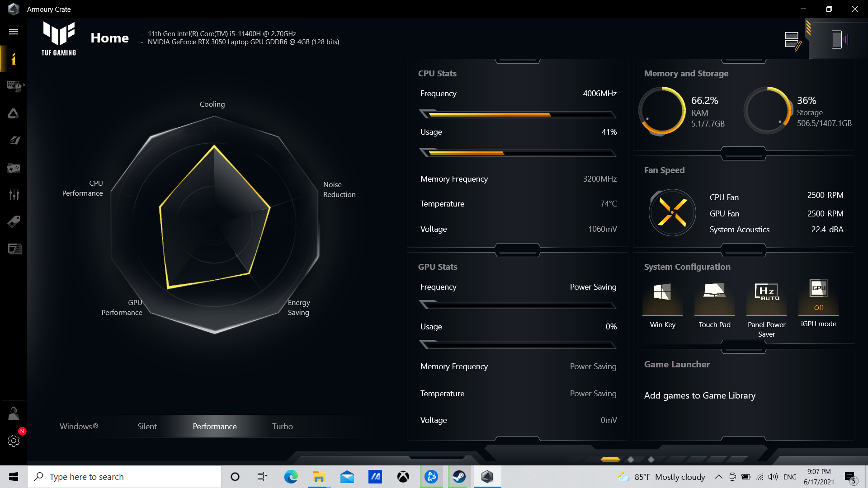Open Xbox app from the taskbar
This screenshot has width=868, height=488.
[x=403, y=477]
